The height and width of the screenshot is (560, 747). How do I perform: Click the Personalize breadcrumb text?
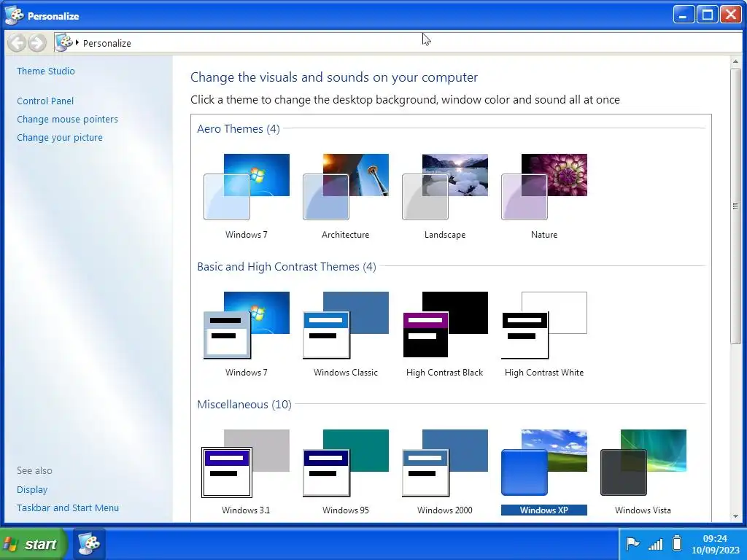click(x=107, y=43)
